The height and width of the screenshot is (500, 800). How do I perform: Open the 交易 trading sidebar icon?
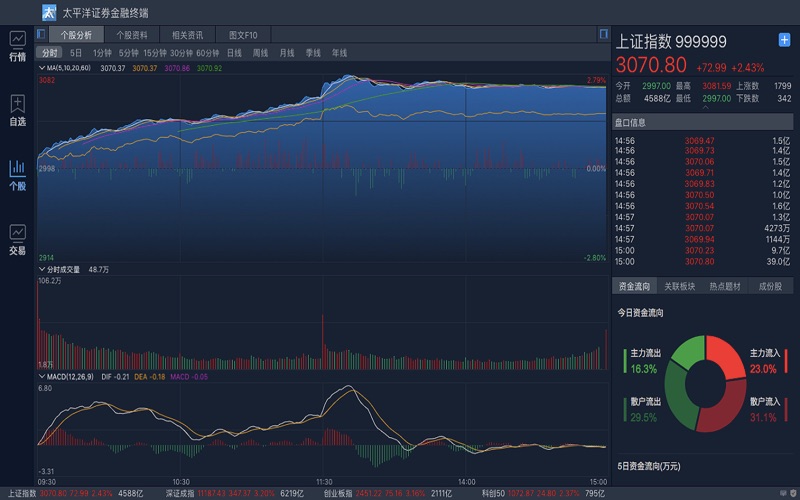[x=17, y=239]
